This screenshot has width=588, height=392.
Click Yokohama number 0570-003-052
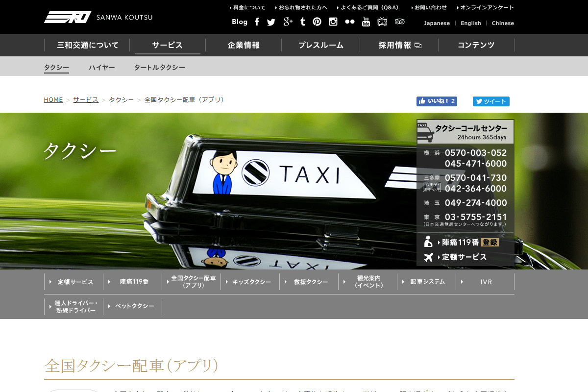click(476, 153)
